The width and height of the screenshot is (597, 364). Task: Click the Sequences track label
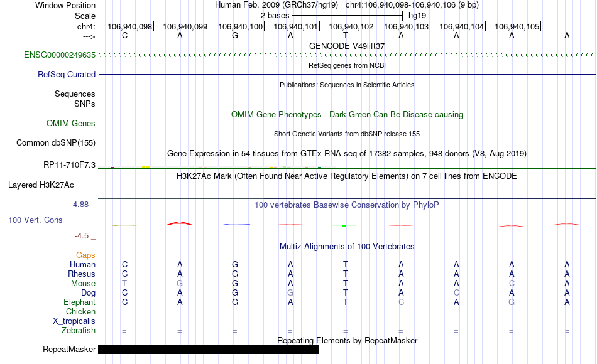pyautogui.click(x=75, y=94)
